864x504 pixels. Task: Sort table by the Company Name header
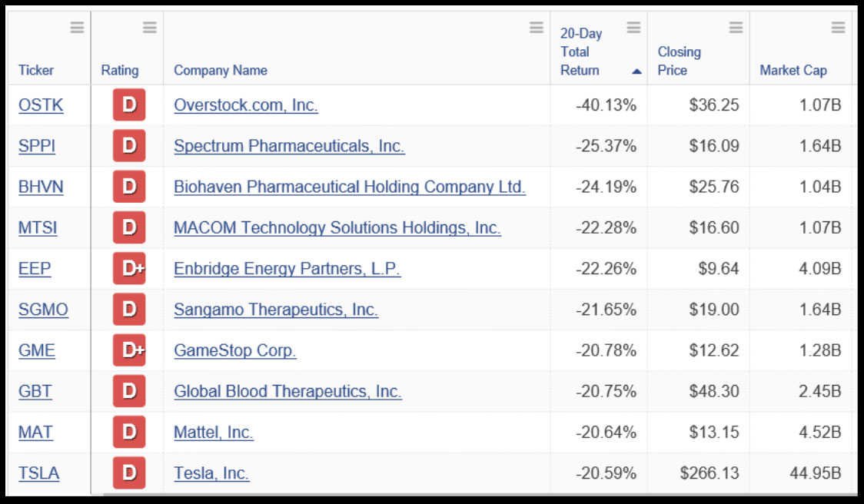pos(221,70)
